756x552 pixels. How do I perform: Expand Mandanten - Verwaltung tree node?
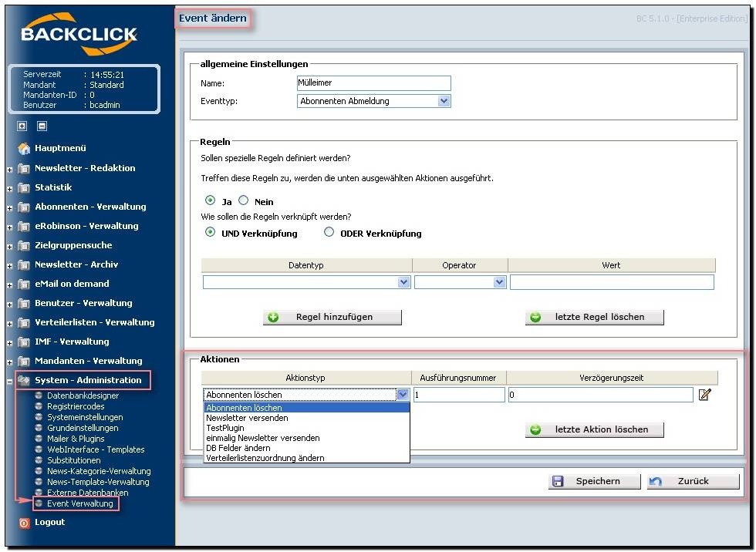click(x=9, y=362)
